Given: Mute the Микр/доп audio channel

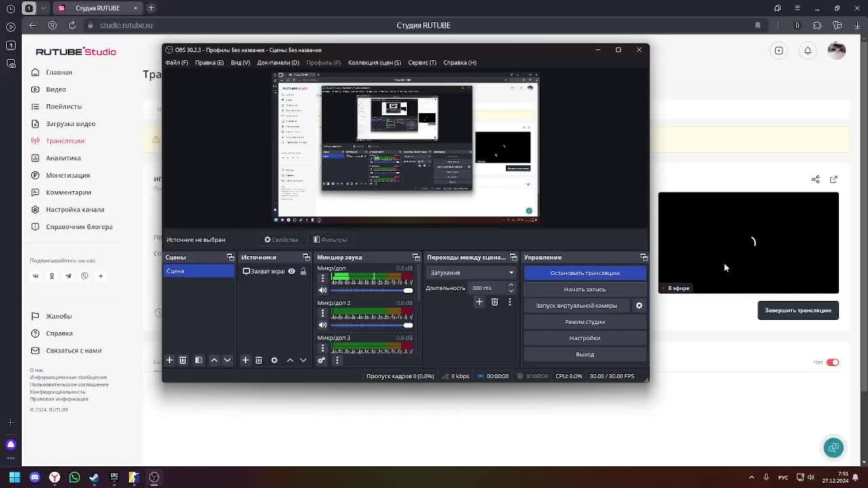Looking at the screenshot, I should coord(323,290).
